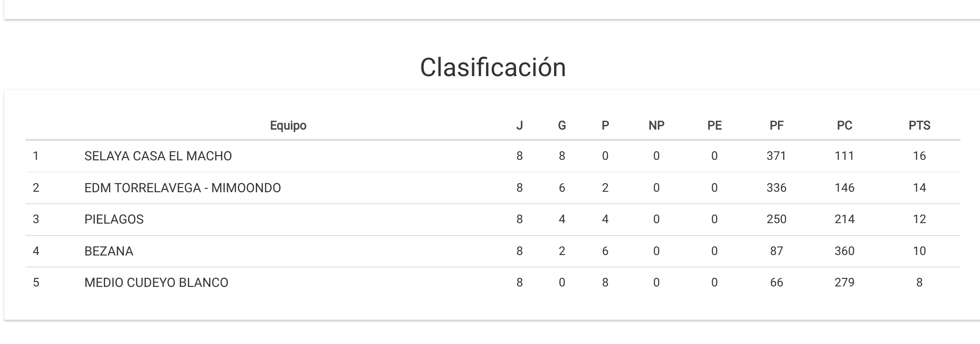Click the J column header

pos(519,126)
